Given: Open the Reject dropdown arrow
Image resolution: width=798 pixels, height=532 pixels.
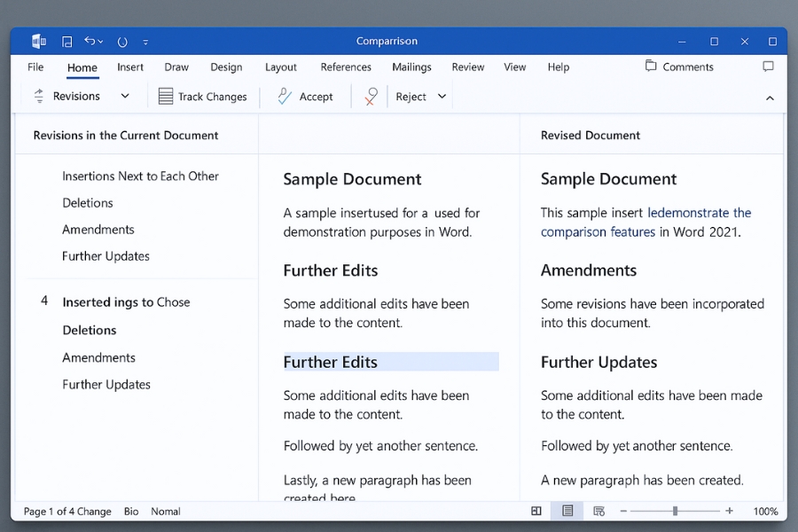Looking at the screenshot, I should (442, 96).
